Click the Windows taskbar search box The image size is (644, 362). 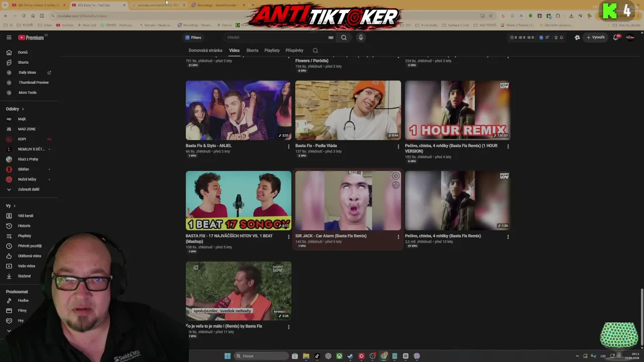[261, 356]
